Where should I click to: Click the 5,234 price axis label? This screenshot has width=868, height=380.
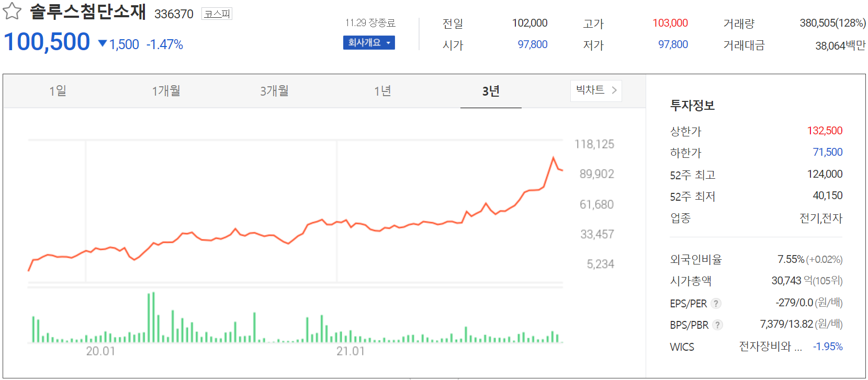(x=601, y=264)
